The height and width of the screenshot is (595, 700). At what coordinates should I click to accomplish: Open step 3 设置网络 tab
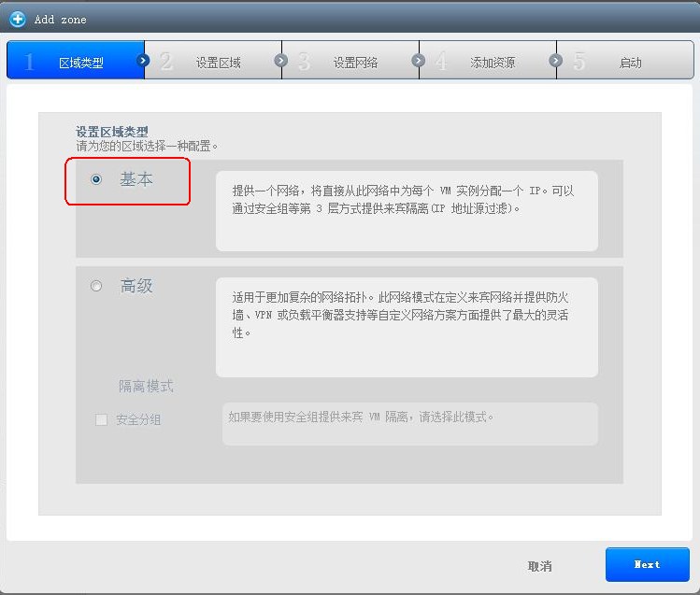pyautogui.click(x=350, y=60)
